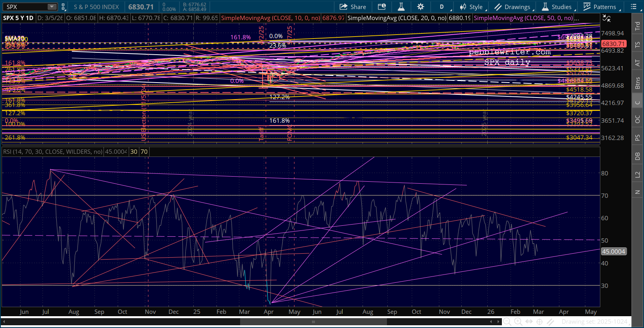The height and width of the screenshot is (328, 644).
Task: Toggle the C button in right sidebar
Action: click(637, 103)
